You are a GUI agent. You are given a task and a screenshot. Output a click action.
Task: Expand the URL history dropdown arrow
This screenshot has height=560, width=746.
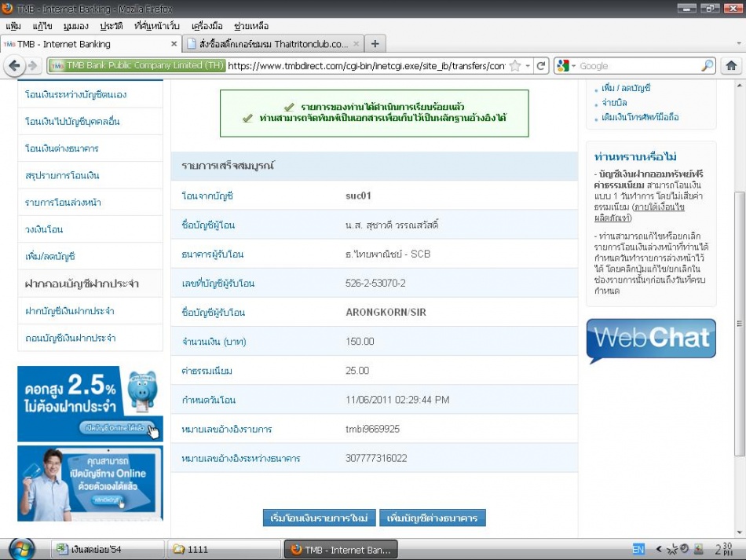point(528,66)
